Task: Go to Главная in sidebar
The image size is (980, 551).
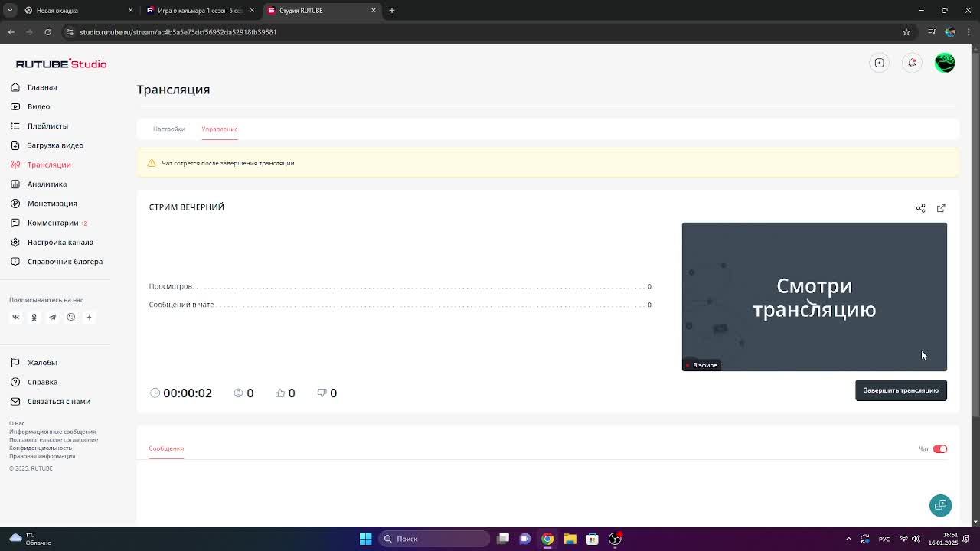Action: point(42,87)
